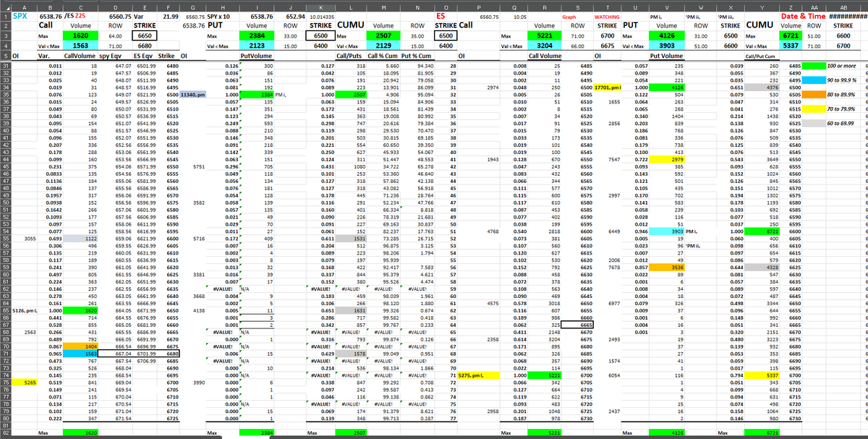The height and width of the screenshot is (439, 868).
Task: Click the cyan 1563 cell in row 4
Action: [81, 45]
